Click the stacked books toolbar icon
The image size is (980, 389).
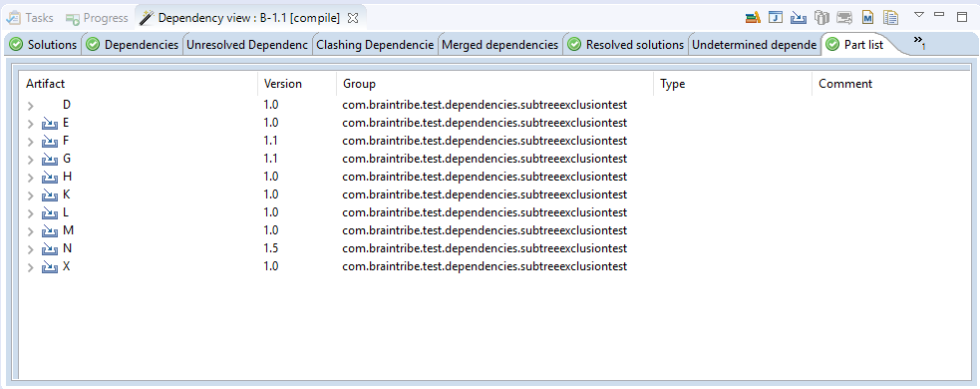pyautogui.click(x=753, y=18)
